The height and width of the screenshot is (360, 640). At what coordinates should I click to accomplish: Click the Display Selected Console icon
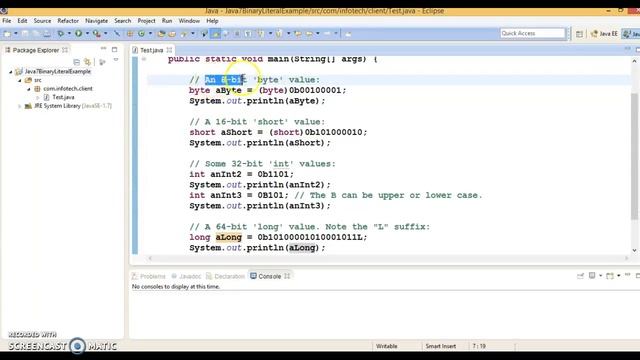pyautogui.click(x=592, y=276)
